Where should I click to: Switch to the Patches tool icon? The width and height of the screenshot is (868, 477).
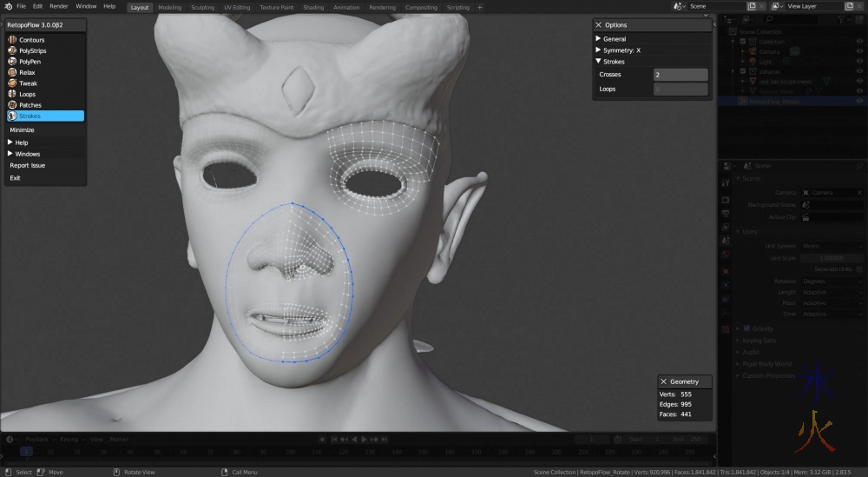12,105
